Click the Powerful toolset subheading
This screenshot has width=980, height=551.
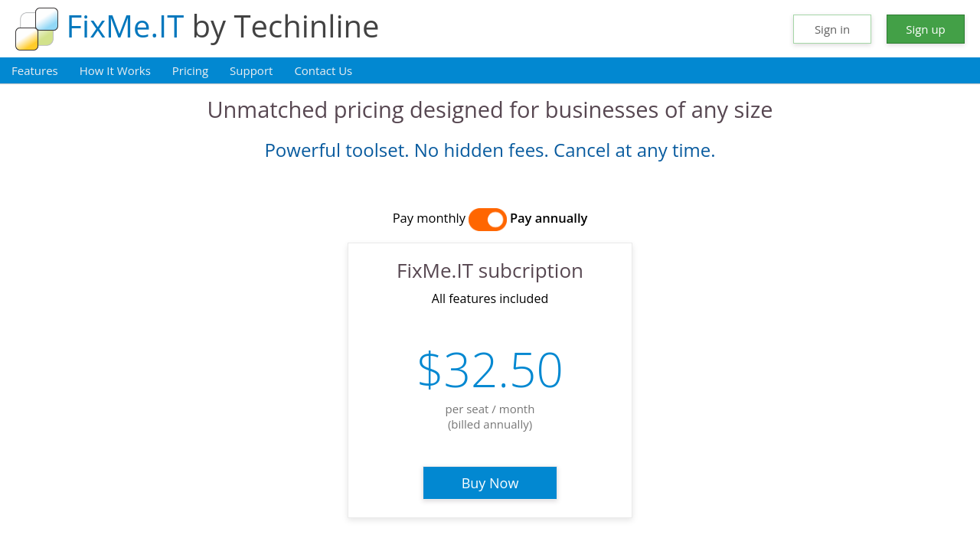tap(490, 151)
